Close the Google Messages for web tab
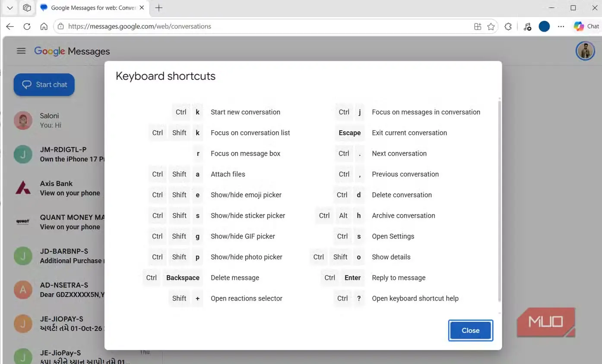Viewport: 602px width, 364px height. pos(142,8)
